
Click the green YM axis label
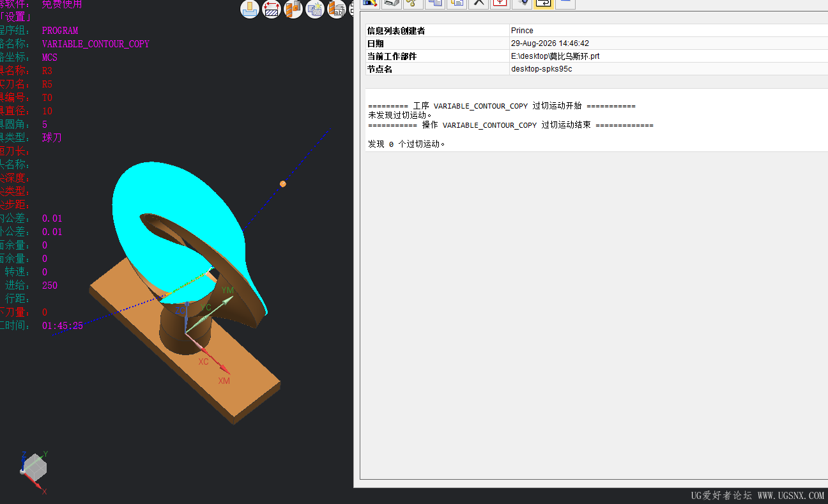227,291
